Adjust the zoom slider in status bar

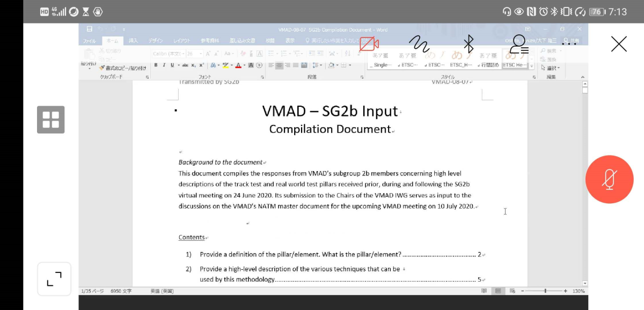[545, 291]
